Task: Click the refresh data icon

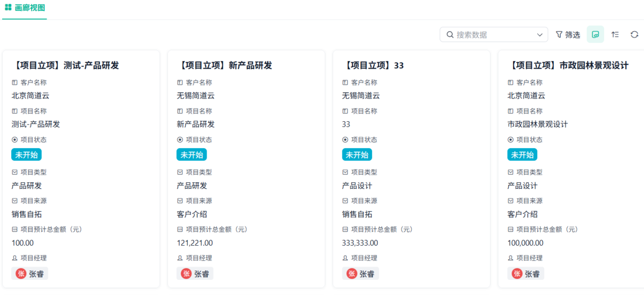Action: point(634,34)
